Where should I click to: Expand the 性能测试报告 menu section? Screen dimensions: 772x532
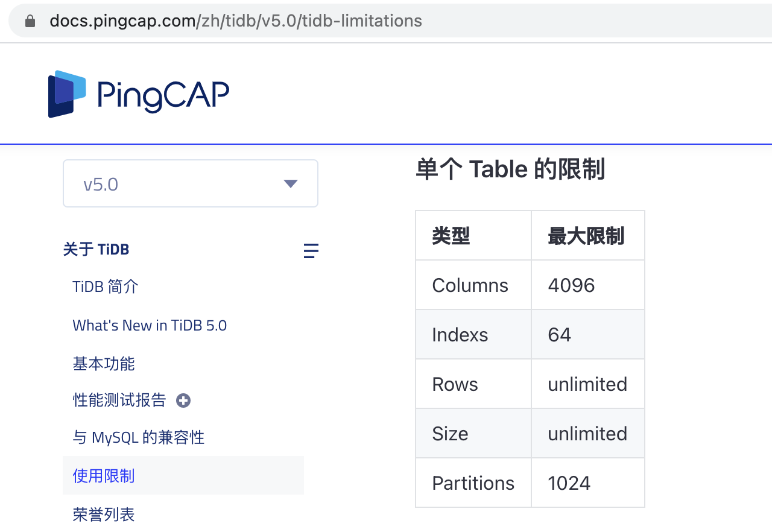click(119, 400)
